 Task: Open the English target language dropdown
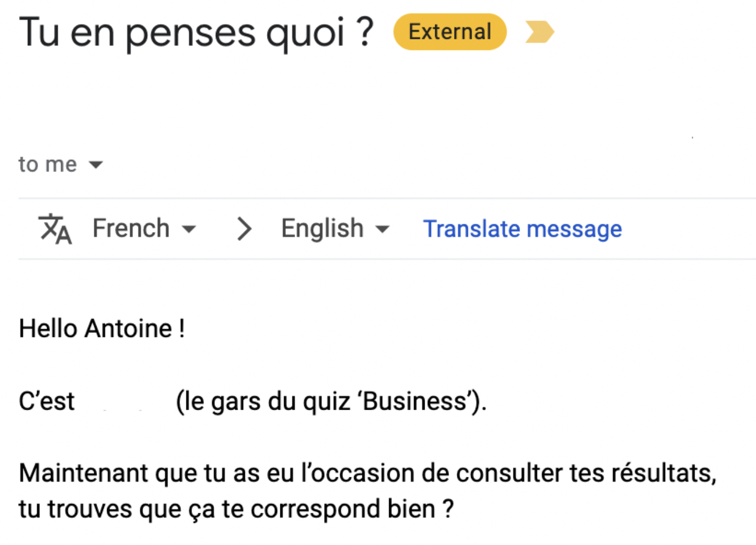(322, 229)
